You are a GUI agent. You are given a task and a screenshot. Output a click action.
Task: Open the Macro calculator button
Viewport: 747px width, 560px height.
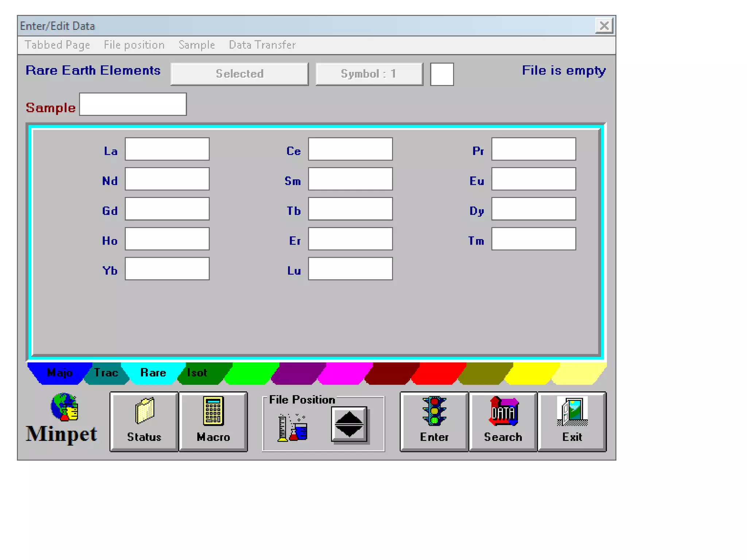[213, 421]
